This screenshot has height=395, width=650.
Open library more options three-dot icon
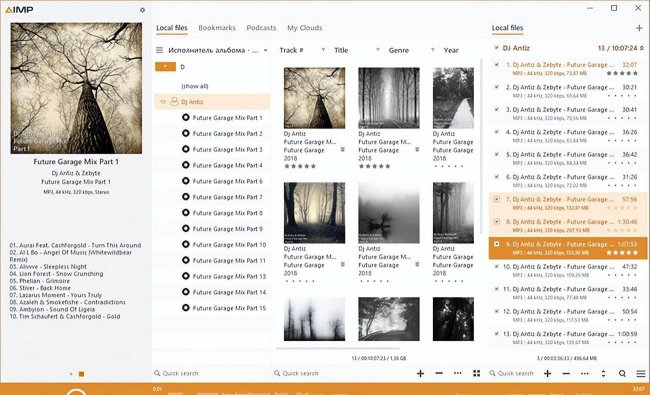point(458,373)
